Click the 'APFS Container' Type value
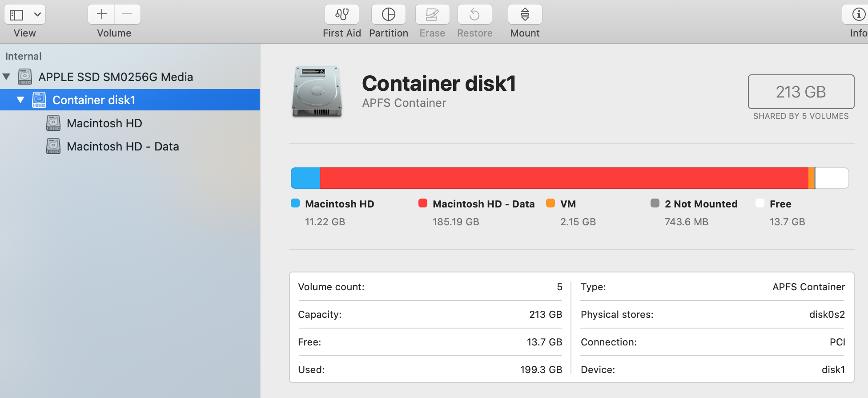Viewport: 868px width, 398px height. coord(809,287)
